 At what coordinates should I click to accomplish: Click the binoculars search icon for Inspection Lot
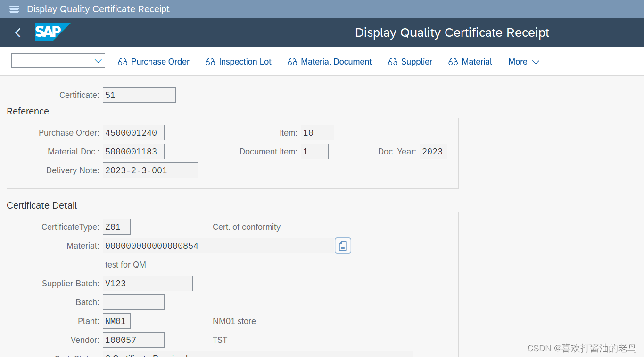pos(210,61)
